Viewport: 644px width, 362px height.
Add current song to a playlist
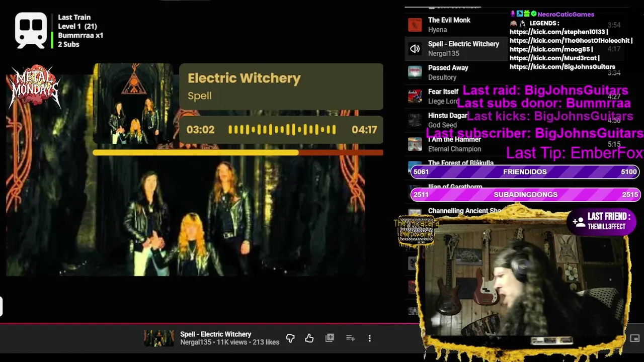click(x=351, y=338)
